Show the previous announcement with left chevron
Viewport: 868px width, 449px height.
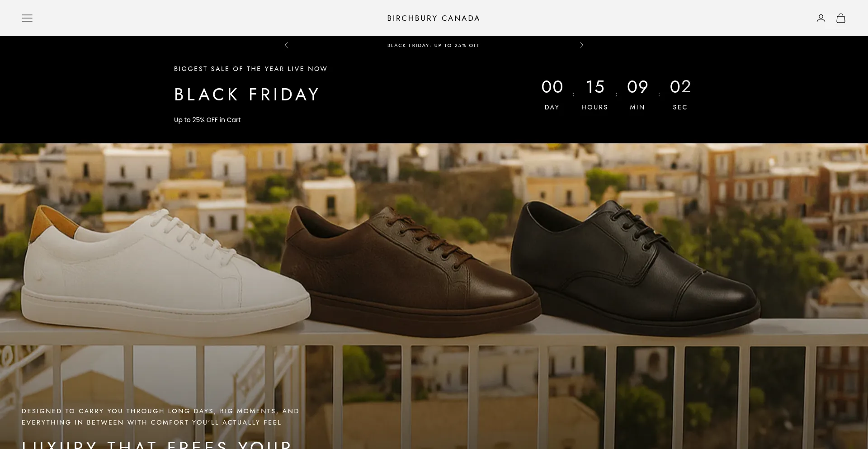286,45
